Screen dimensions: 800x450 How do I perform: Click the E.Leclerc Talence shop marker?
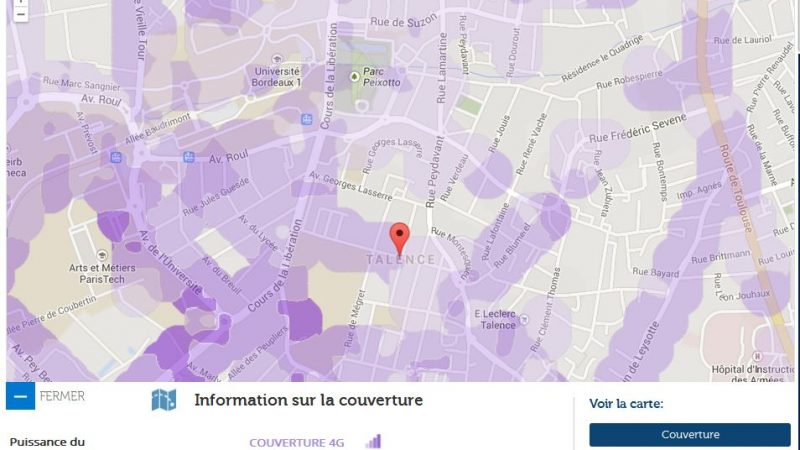click(x=523, y=319)
